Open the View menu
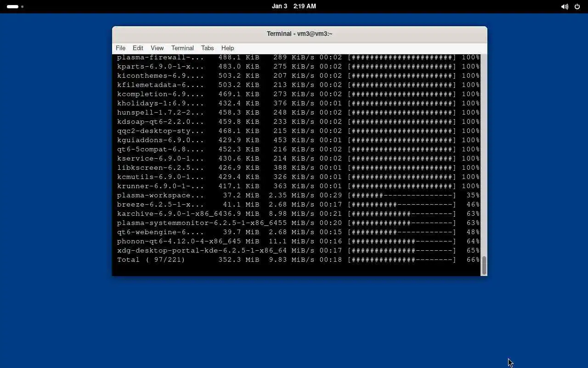 157,48
